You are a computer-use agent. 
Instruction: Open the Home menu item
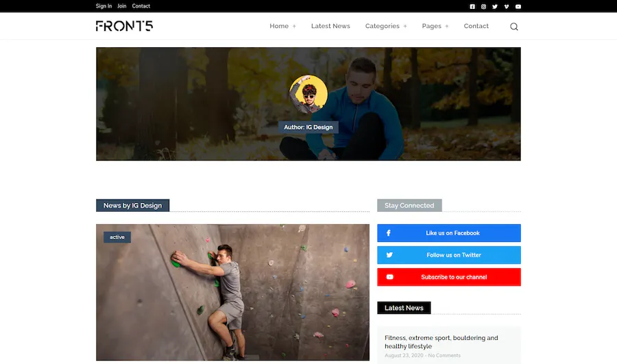pos(279,26)
